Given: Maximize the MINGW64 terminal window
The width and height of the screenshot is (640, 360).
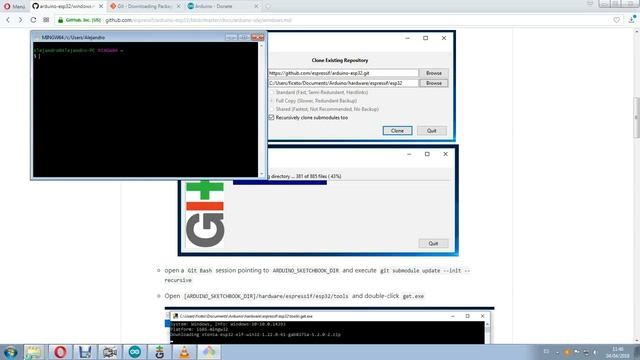Looking at the screenshot, I should pyautogui.click(x=244, y=37).
